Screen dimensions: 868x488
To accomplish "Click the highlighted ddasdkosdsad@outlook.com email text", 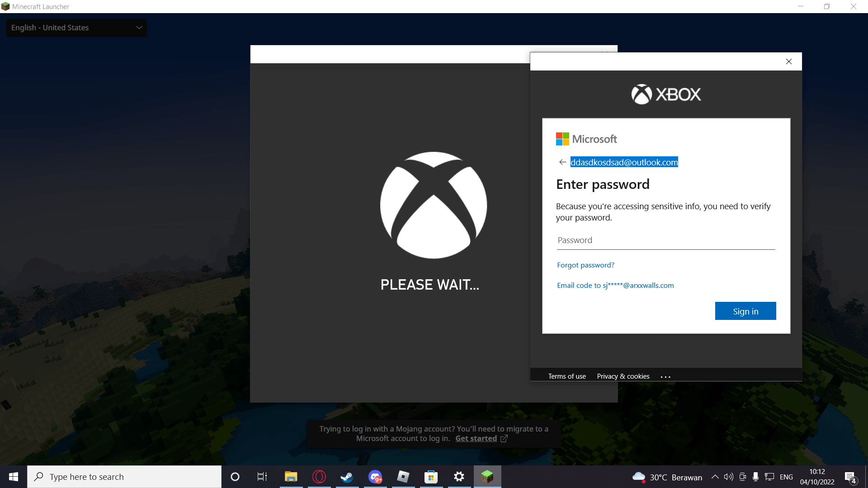I will pos(624,162).
